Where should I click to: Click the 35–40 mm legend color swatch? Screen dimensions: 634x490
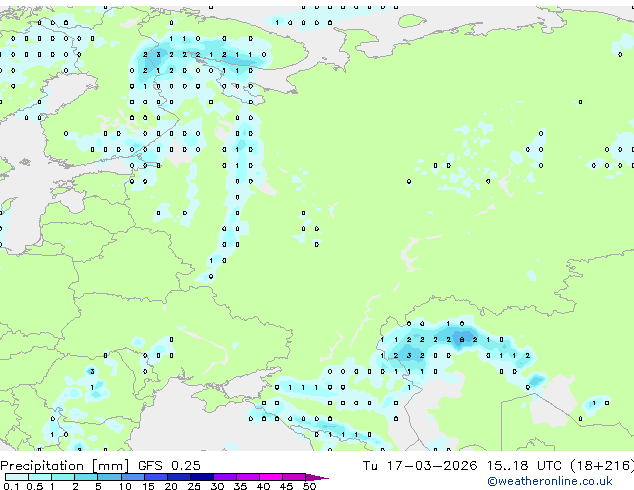coord(247,477)
